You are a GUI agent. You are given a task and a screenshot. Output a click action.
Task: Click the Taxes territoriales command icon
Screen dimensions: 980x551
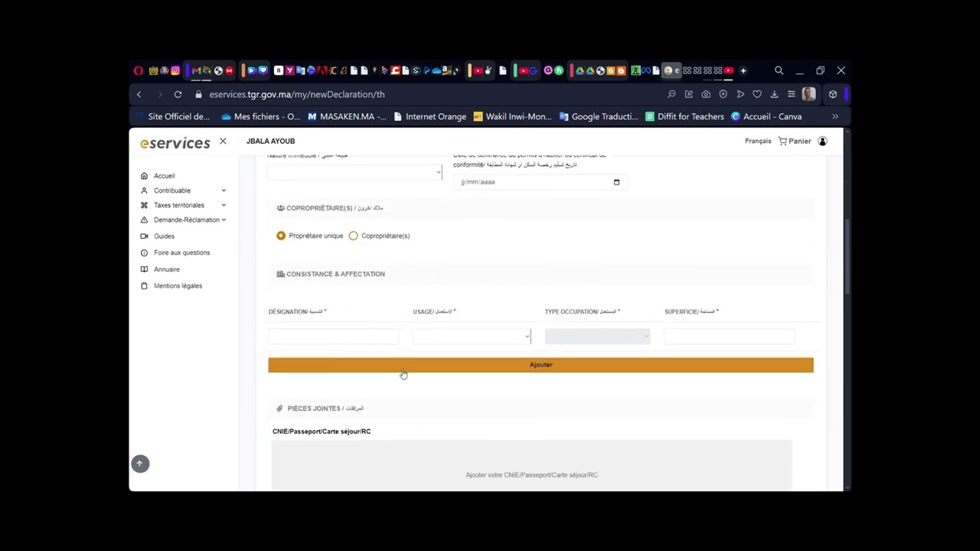coord(144,205)
